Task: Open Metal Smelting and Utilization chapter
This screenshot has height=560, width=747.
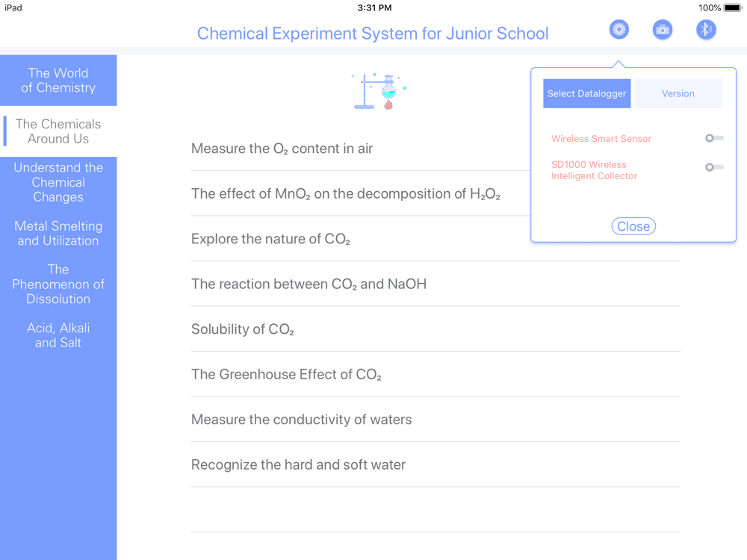Action: coord(58,233)
